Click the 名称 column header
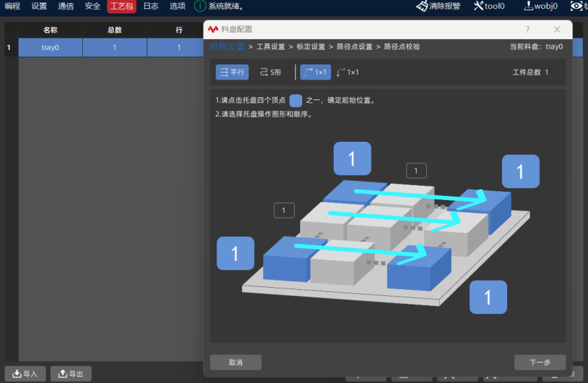 pos(50,30)
